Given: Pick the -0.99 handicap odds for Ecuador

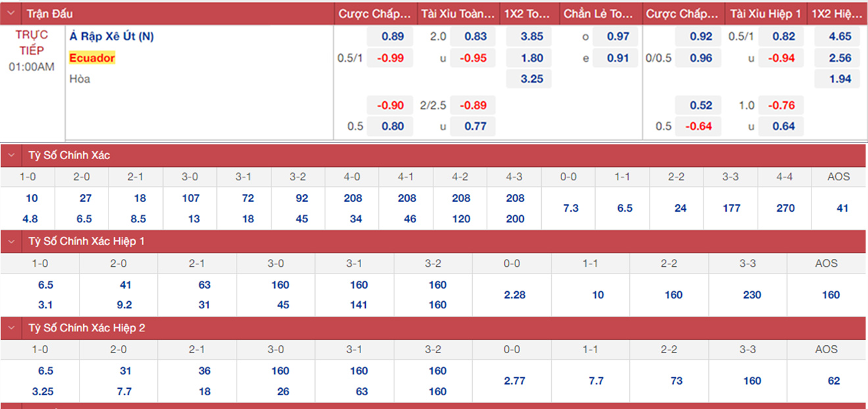Looking at the screenshot, I should [x=390, y=58].
